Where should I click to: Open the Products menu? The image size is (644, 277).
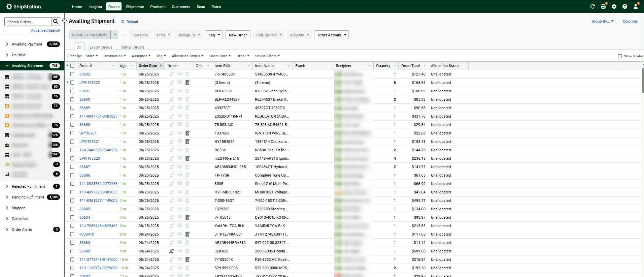tap(158, 7)
